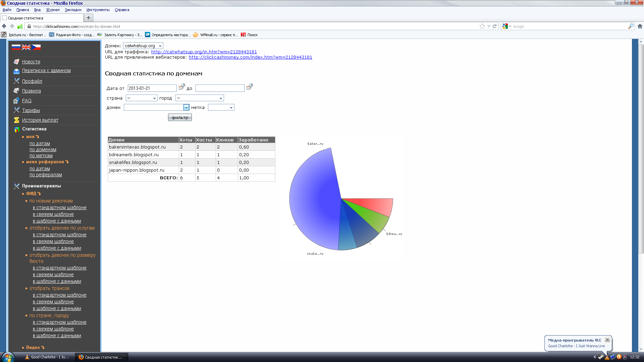
Task: Go to the Firefox home page icon
Action: (x=640, y=26)
